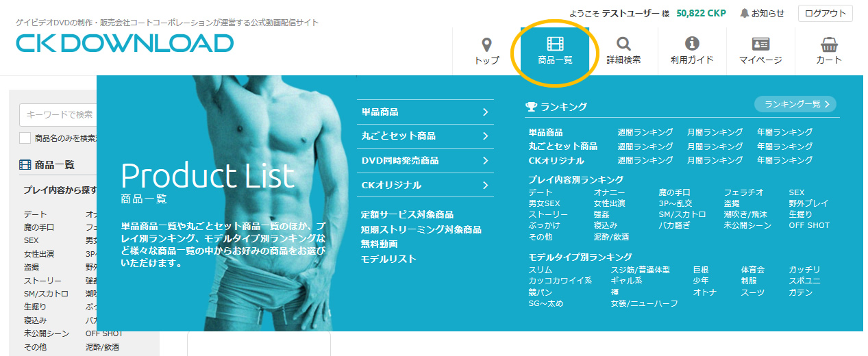Open the 利用ガイド info icon
This screenshot has width=868, height=356.
[x=692, y=44]
